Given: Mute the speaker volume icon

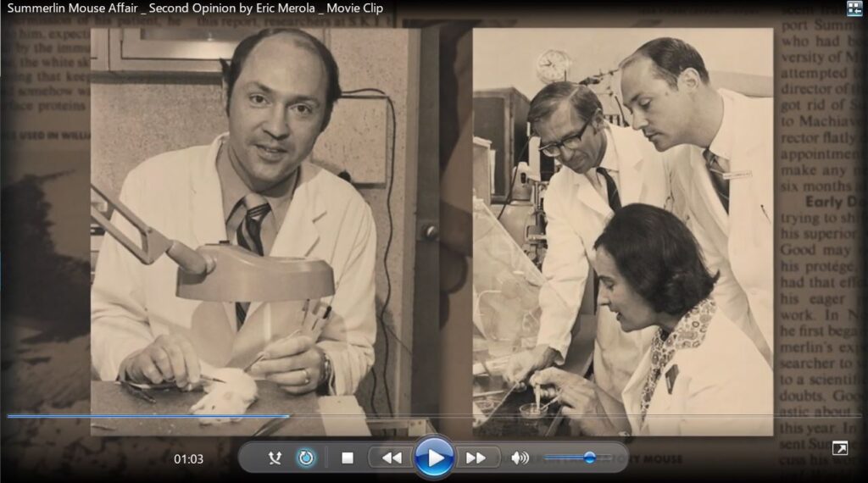Looking at the screenshot, I should tap(520, 458).
